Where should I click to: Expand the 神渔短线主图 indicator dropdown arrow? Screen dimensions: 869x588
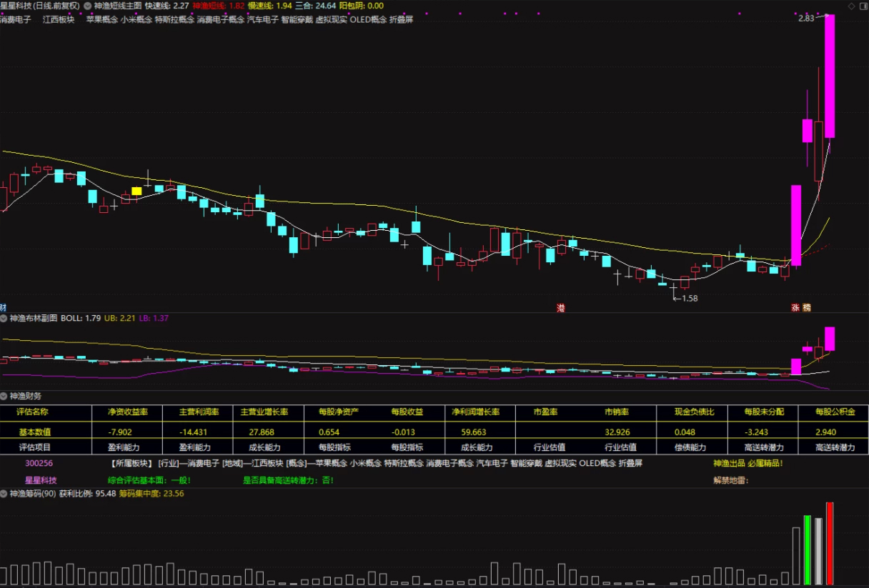(87, 5)
